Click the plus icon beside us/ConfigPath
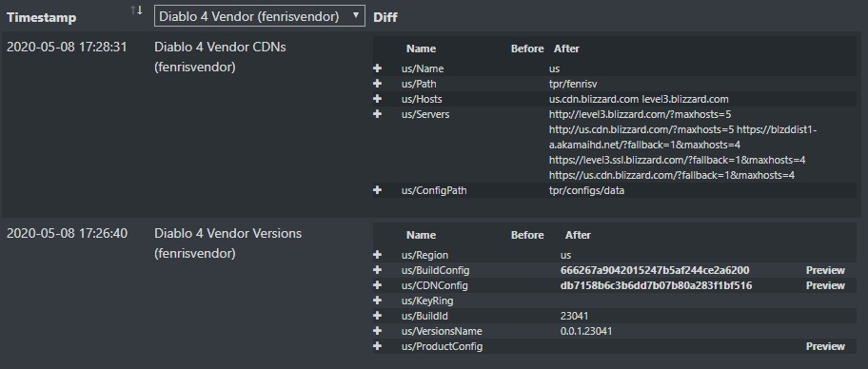The image size is (868, 369). (378, 190)
